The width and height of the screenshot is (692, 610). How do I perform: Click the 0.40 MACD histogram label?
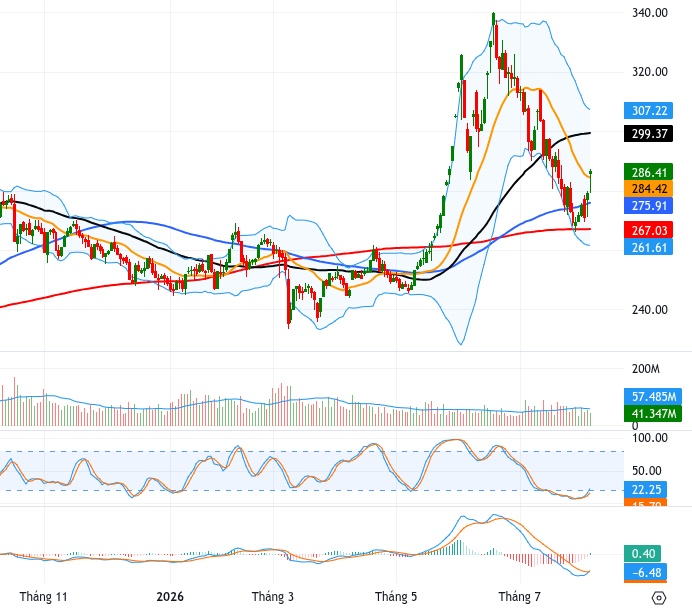pyautogui.click(x=643, y=554)
